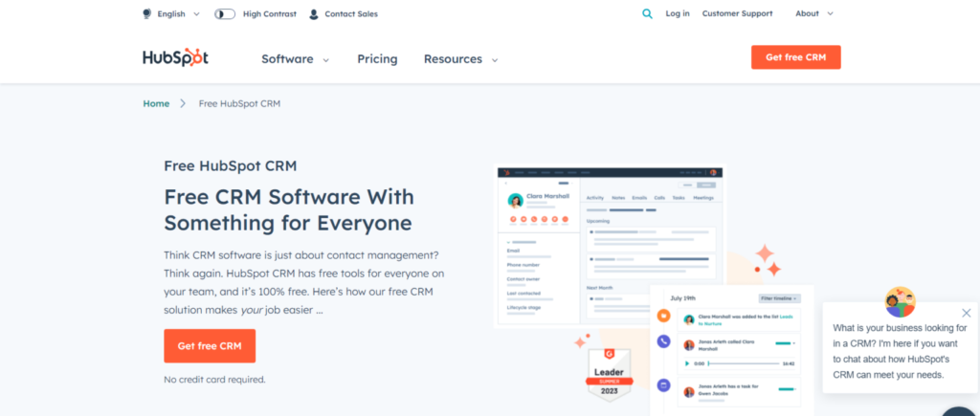Click the orange list-added timeline icon

pyautogui.click(x=664, y=316)
